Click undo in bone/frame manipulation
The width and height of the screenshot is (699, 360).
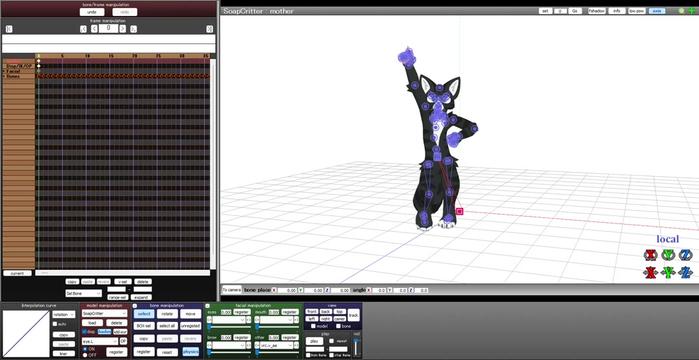[x=92, y=12]
